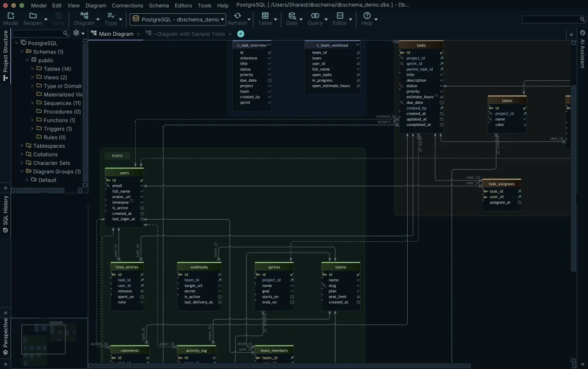This screenshot has width=588, height=369.
Task: Click the hamburger icon above Perspective
Action: (5, 312)
